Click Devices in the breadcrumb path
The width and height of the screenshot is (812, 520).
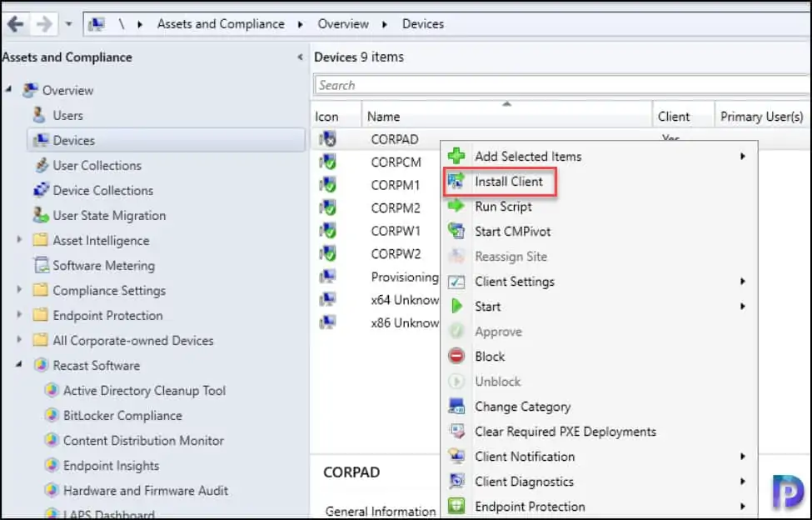422,24
